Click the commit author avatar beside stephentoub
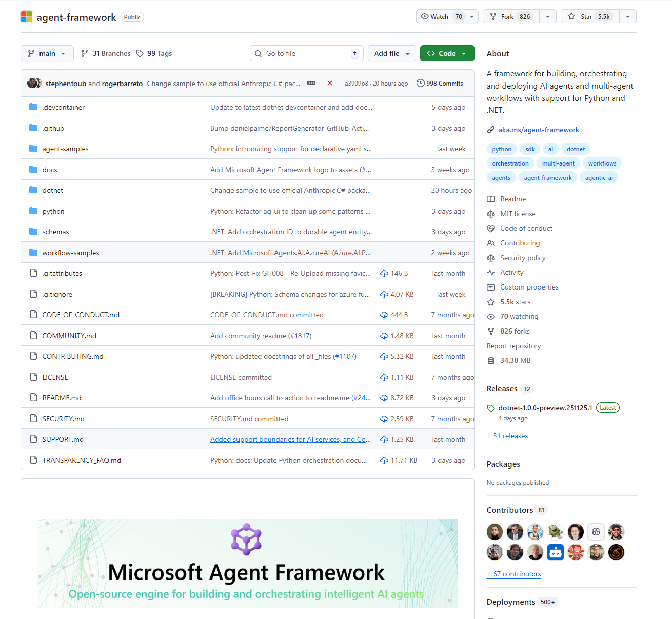672x619 pixels. pos(34,83)
